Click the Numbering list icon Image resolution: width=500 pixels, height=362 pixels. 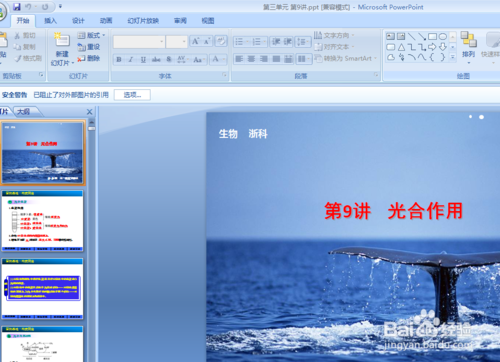pyautogui.click(x=256, y=42)
